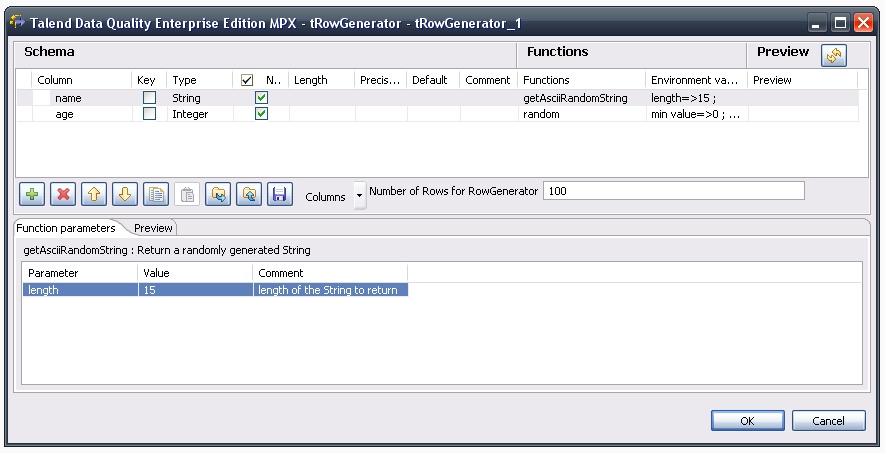Move selected column down with arrow icon
Image resolution: width=885 pixels, height=453 pixels.
tap(125, 194)
